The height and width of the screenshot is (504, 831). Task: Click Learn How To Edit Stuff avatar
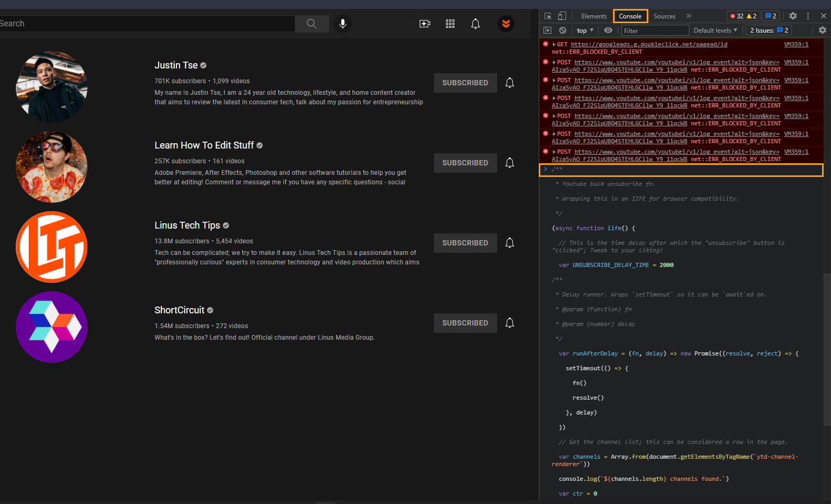(x=52, y=167)
